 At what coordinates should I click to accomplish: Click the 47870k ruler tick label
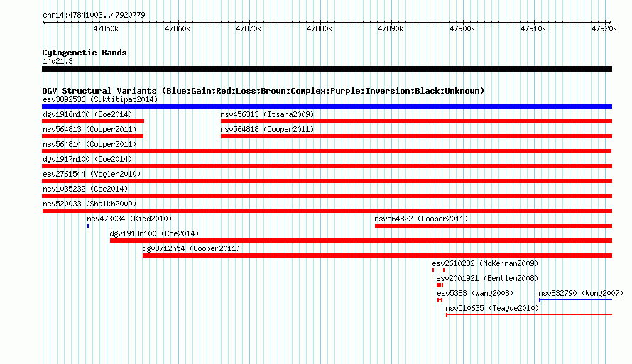coord(249,28)
